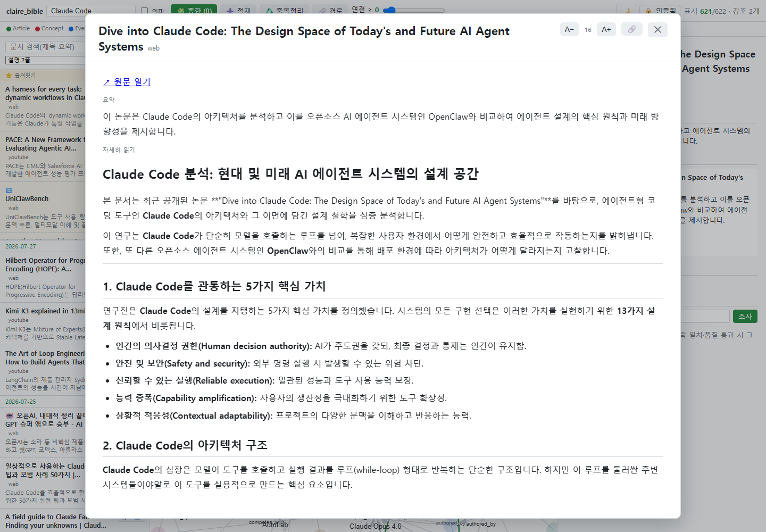The height and width of the screenshot is (532, 766).
Task: Toggle the Article legend filter
Action: pos(18,29)
